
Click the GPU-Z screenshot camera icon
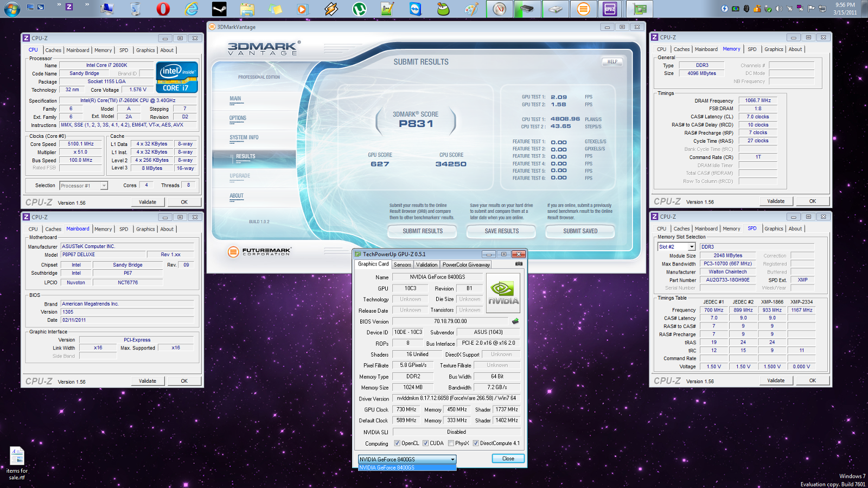pos(519,264)
